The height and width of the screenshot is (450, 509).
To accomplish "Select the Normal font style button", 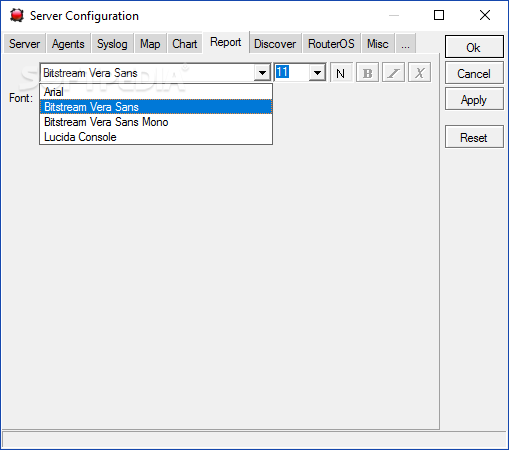I will click(341, 72).
